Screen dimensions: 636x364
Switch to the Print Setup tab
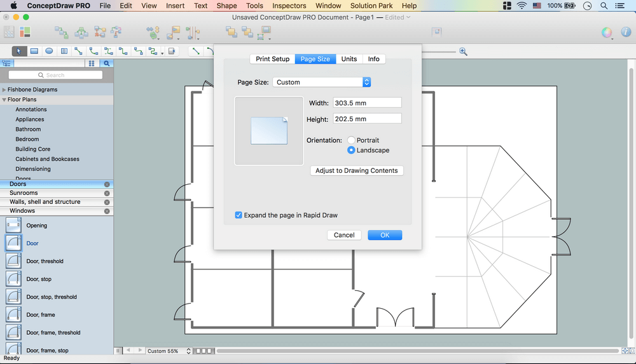272,59
